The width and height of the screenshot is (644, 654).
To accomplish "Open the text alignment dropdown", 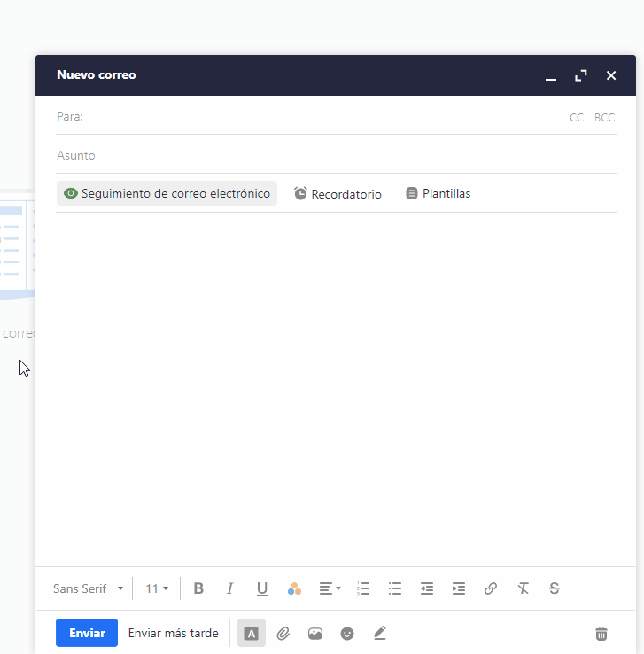I will point(330,588).
